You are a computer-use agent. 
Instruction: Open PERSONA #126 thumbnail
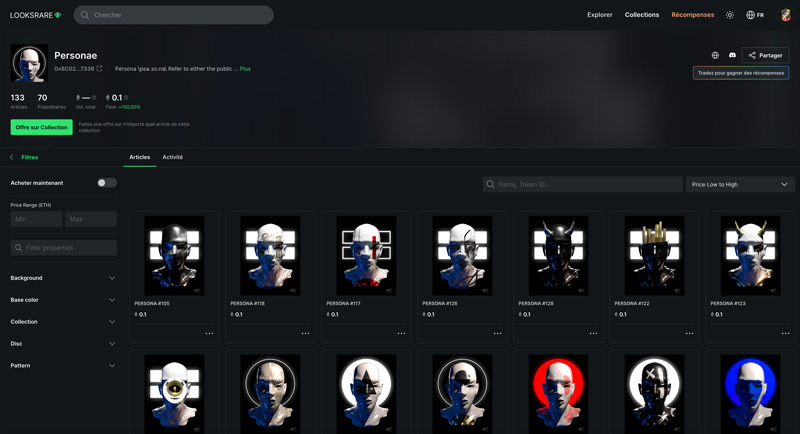coord(462,256)
